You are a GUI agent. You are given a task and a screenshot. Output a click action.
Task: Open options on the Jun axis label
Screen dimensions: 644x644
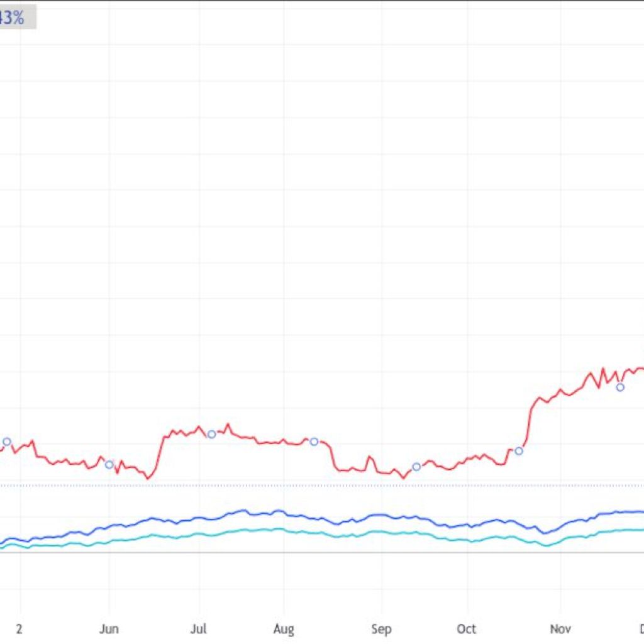click(110, 628)
